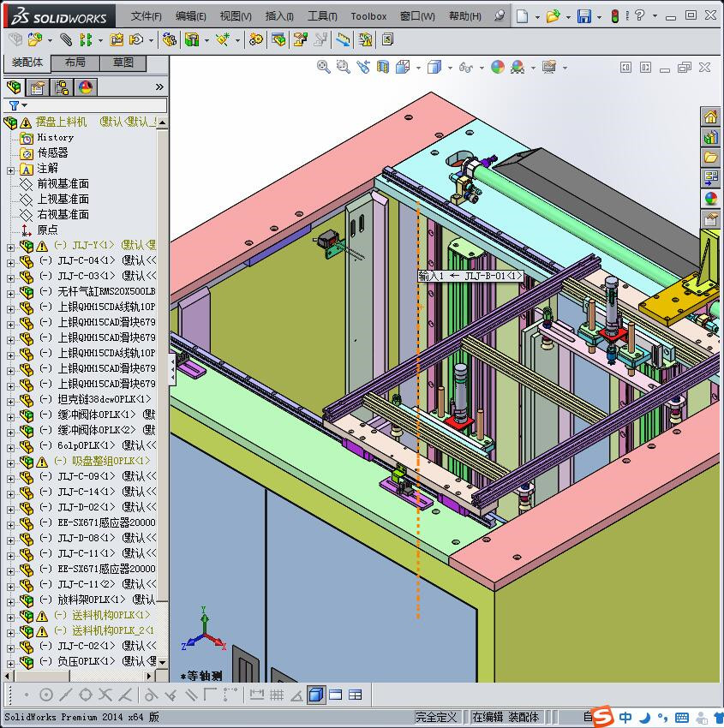The height and width of the screenshot is (728, 724).
Task: Click the Reference Geometry icon
Action: coord(223,40)
